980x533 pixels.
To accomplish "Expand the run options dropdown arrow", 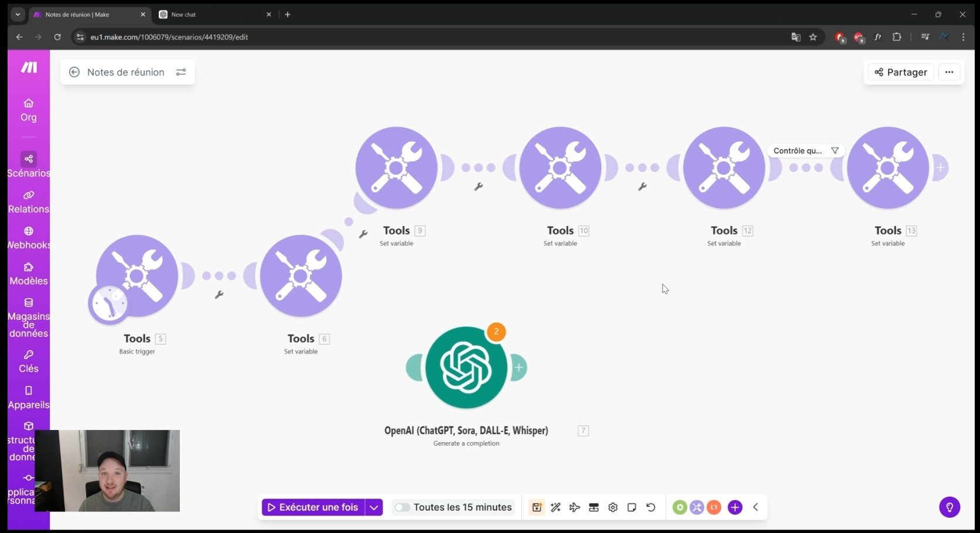I will (374, 507).
